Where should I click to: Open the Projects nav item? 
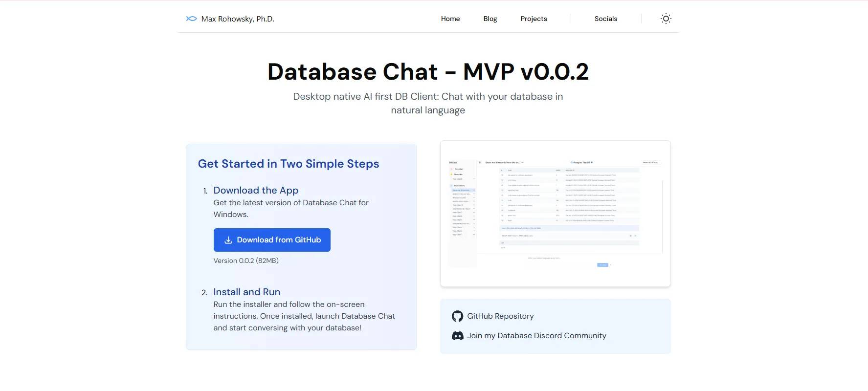click(534, 19)
